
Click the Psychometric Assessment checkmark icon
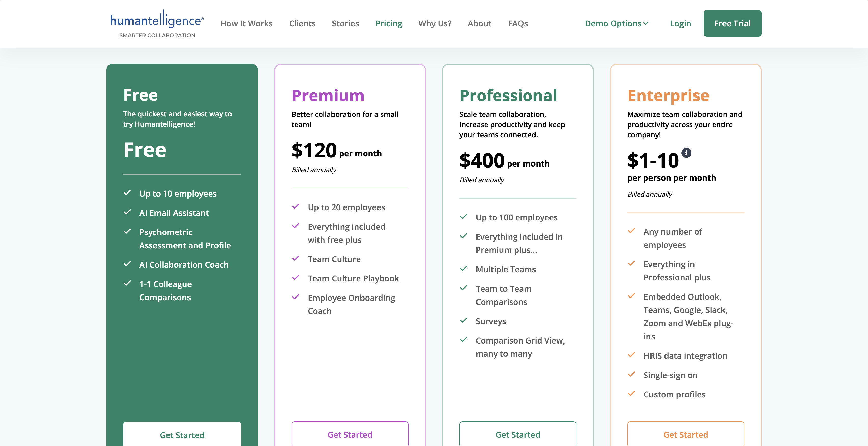click(x=127, y=232)
